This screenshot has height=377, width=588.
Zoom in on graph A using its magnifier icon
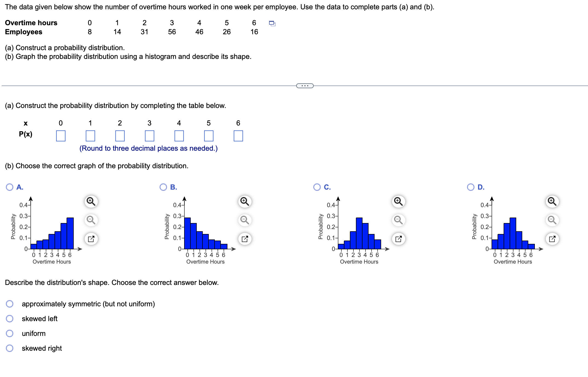pos(91,201)
